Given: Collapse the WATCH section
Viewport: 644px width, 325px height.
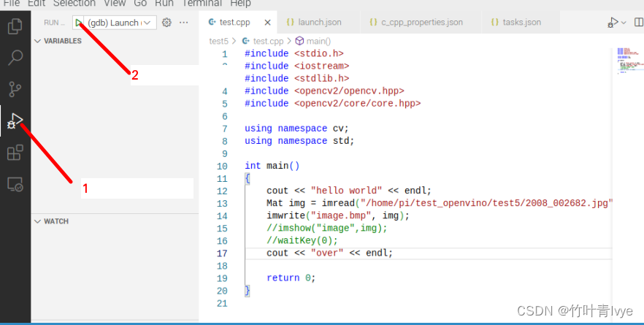Looking at the screenshot, I should [x=51, y=221].
